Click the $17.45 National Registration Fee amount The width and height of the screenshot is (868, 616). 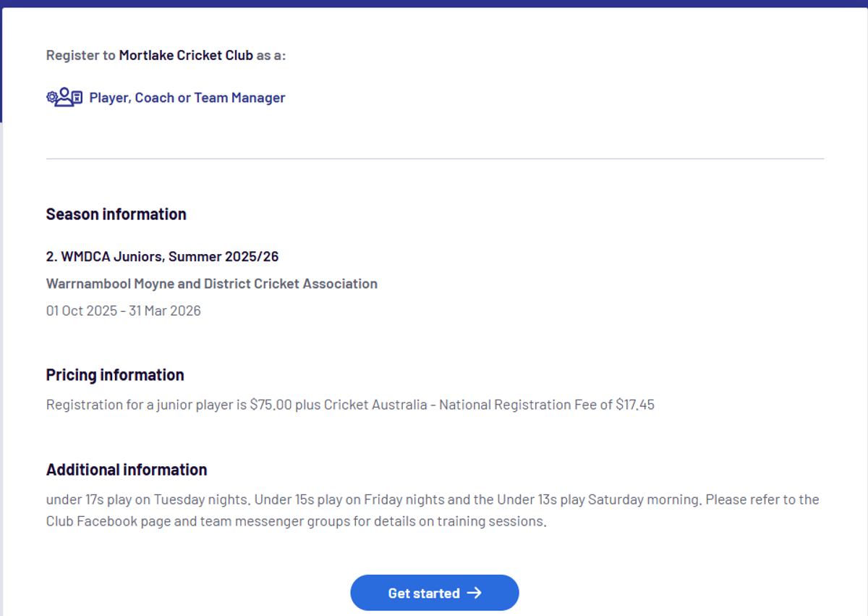pos(635,405)
